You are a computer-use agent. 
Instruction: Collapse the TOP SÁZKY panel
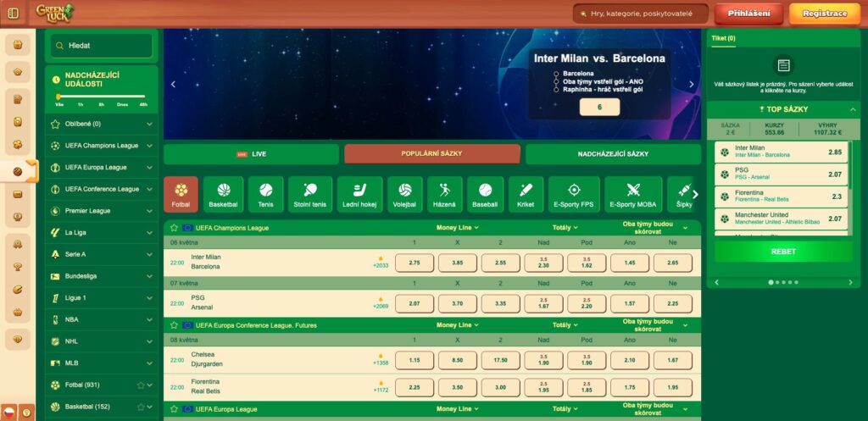pyautogui.click(x=853, y=110)
